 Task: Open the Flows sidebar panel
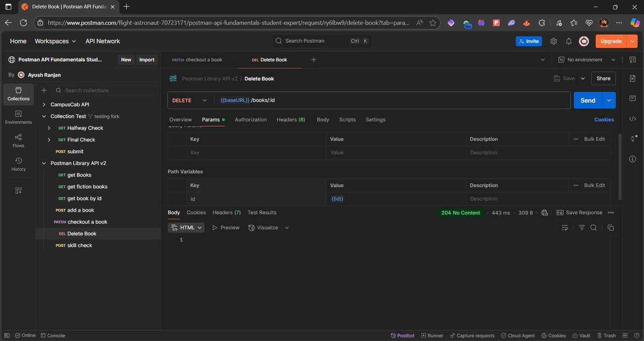coord(18,141)
